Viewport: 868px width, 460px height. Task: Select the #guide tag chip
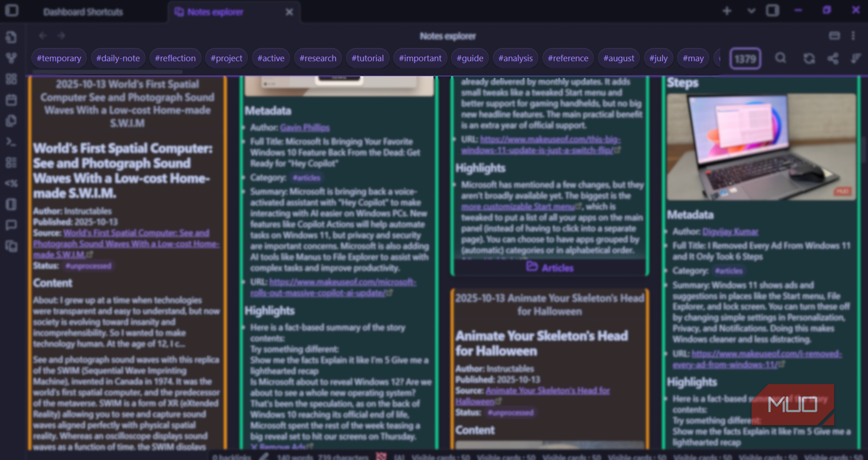coord(470,58)
